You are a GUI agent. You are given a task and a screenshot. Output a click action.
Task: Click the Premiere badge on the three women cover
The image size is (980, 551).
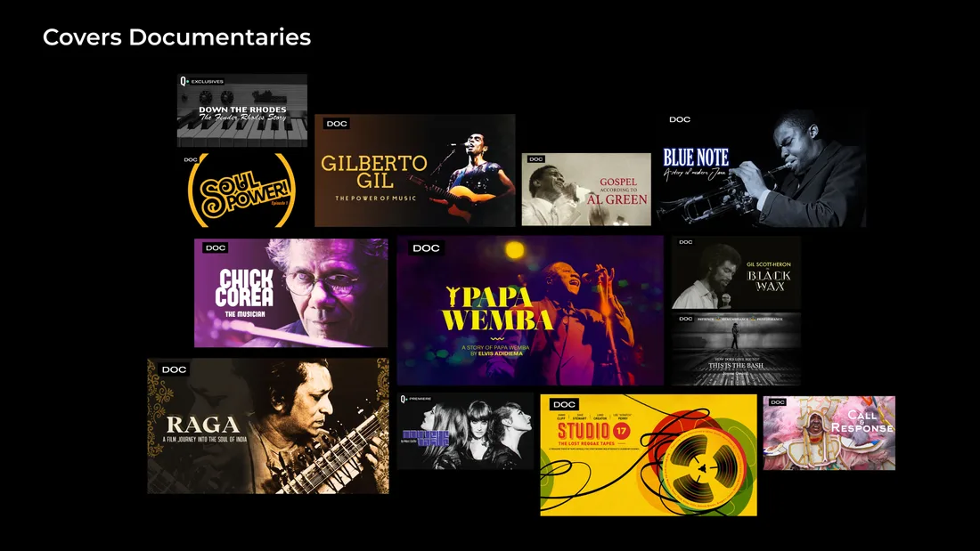click(416, 399)
